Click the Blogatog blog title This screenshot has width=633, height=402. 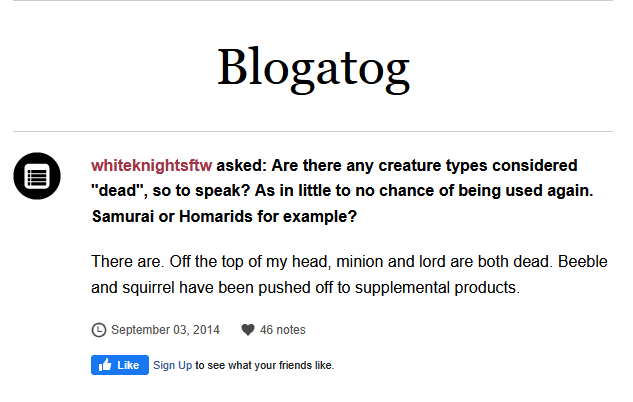(x=314, y=68)
